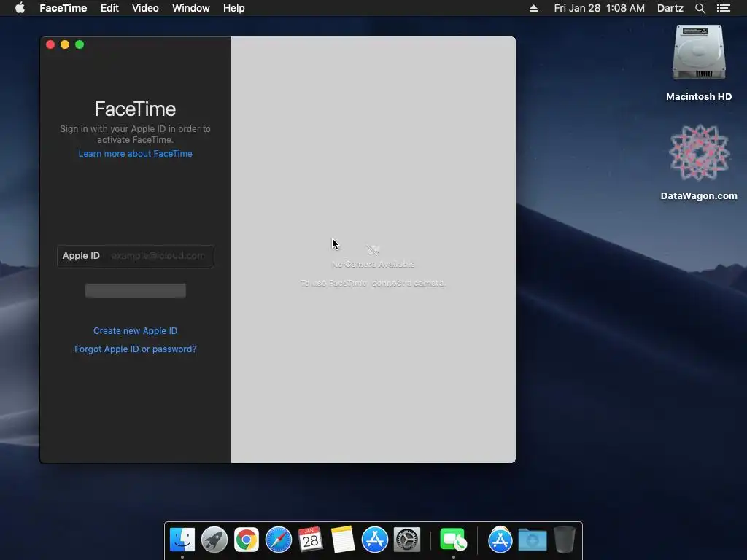The image size is (747, 560).
Task: Open Calendar showing 28 in Dock
Action: [311, 540]
